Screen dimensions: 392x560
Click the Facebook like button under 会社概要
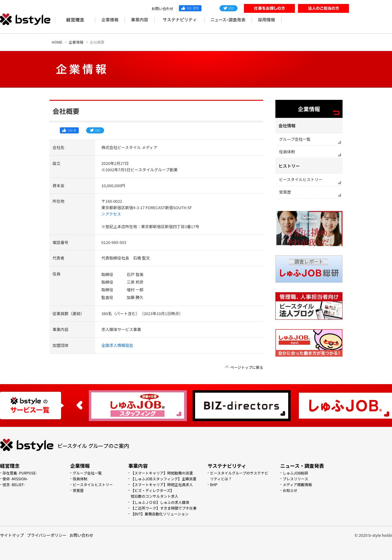pos(69,130)
